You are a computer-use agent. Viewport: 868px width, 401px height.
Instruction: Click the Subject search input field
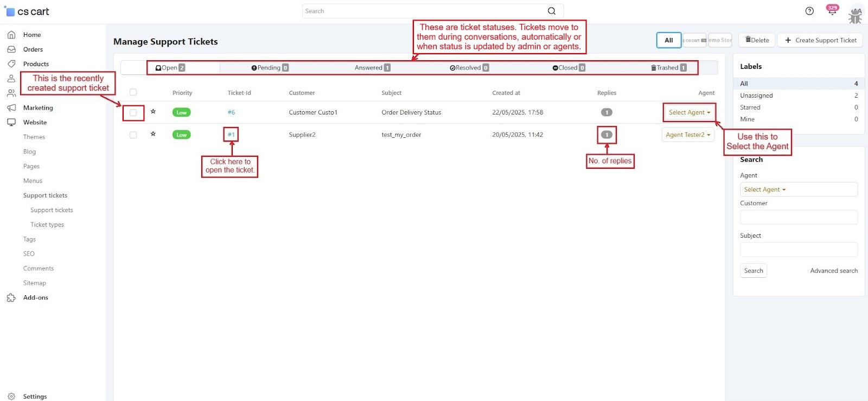[x=798, y=250]
